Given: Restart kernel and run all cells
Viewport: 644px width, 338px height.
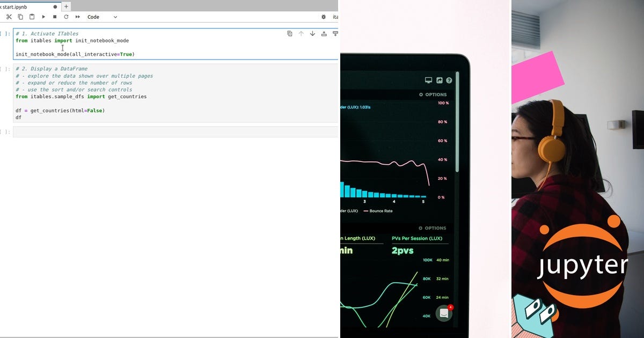Looking at the screenshot, I should [78, 17].
